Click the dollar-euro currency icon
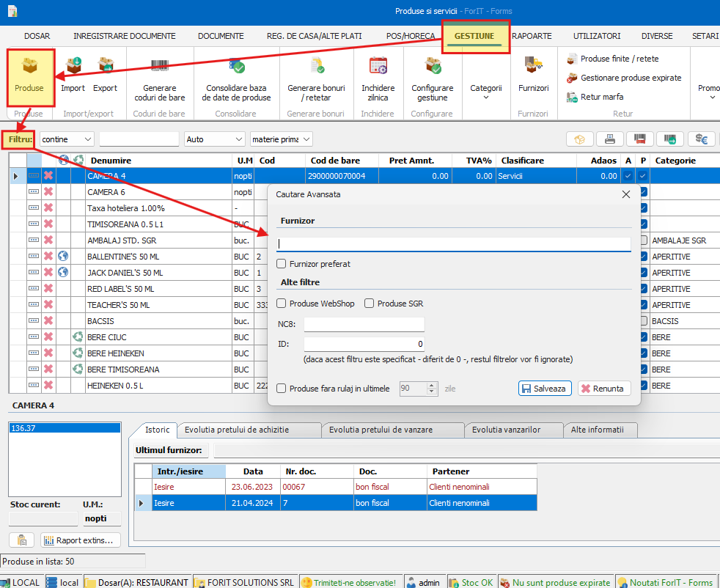Screen dimensions: 720x588 click(702, 139)
